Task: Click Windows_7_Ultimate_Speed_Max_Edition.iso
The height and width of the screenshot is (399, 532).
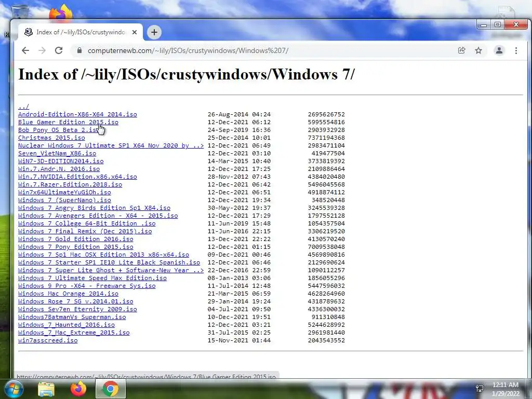Action: [92, 278]
